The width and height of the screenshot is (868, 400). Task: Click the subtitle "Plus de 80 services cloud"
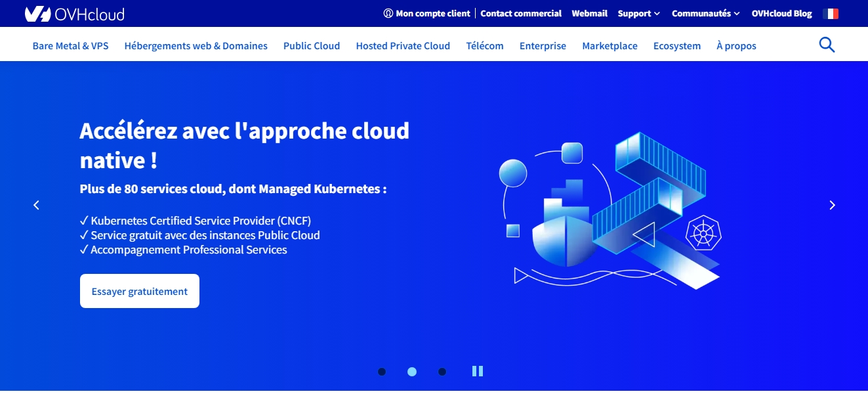(152, 189)
